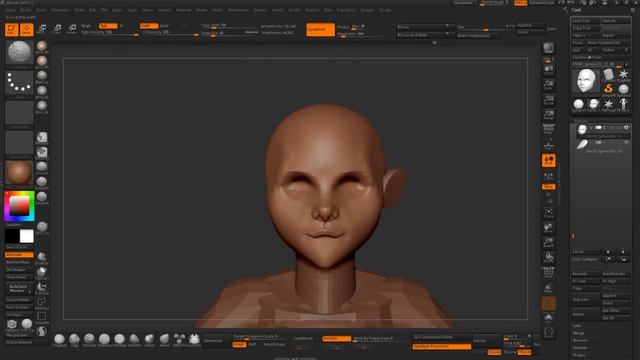Open the skin-colored material sphere picker
Image resolution: width=640 pixels, height=360 pixels.
tap(19, 173)
